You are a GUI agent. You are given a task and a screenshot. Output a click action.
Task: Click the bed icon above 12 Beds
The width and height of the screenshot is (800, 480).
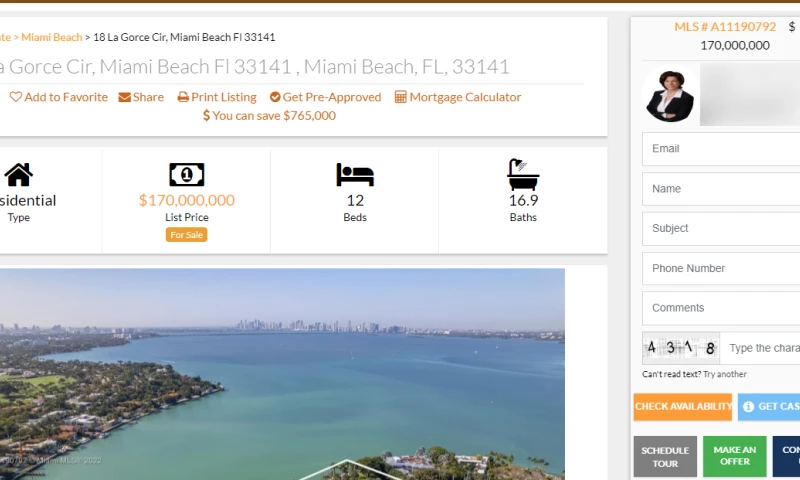(x=355, y=174)
